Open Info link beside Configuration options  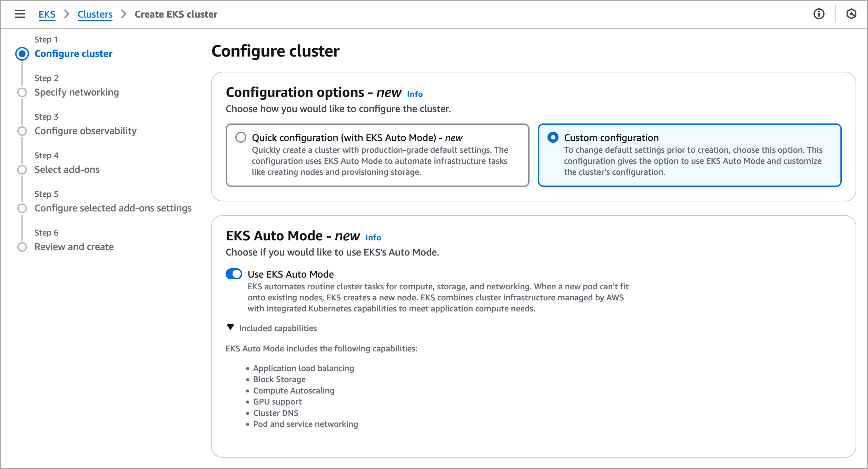pos(415,94)
